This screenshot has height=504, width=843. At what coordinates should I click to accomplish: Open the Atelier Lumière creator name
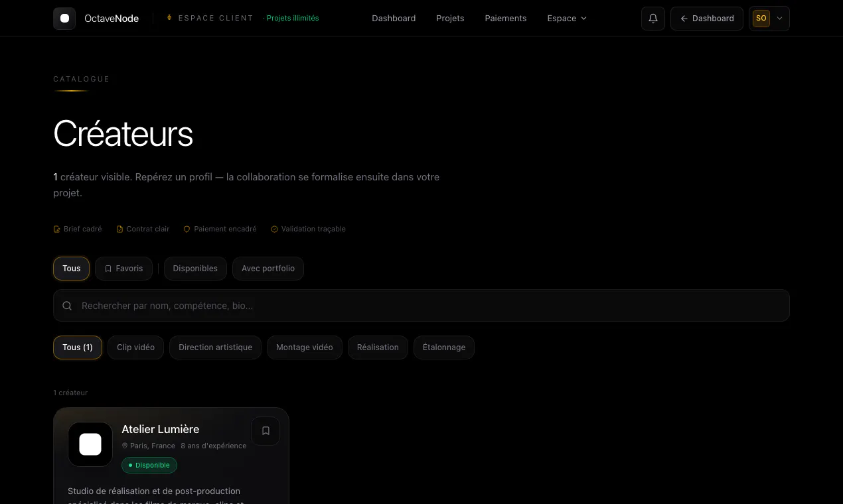coord(161,429)
